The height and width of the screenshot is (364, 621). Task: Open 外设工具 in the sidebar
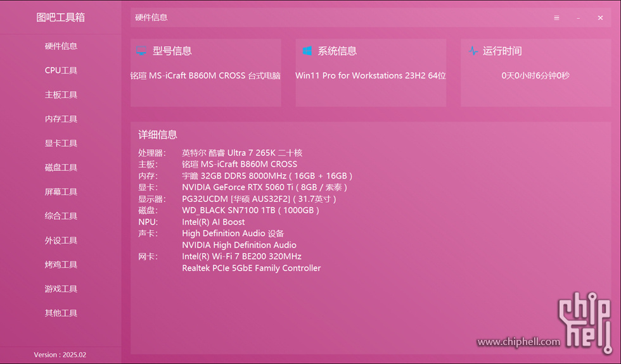(x=61, y=240)
